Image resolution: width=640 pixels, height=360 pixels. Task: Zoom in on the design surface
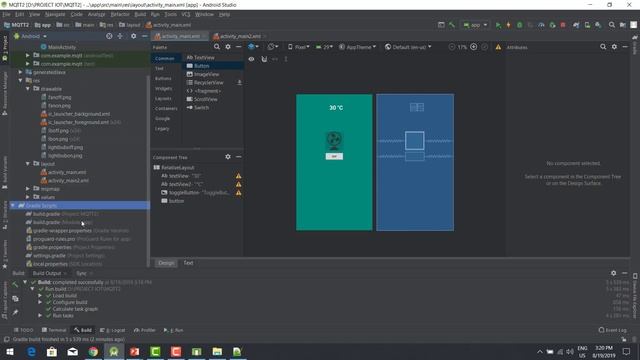click(473, 47)
